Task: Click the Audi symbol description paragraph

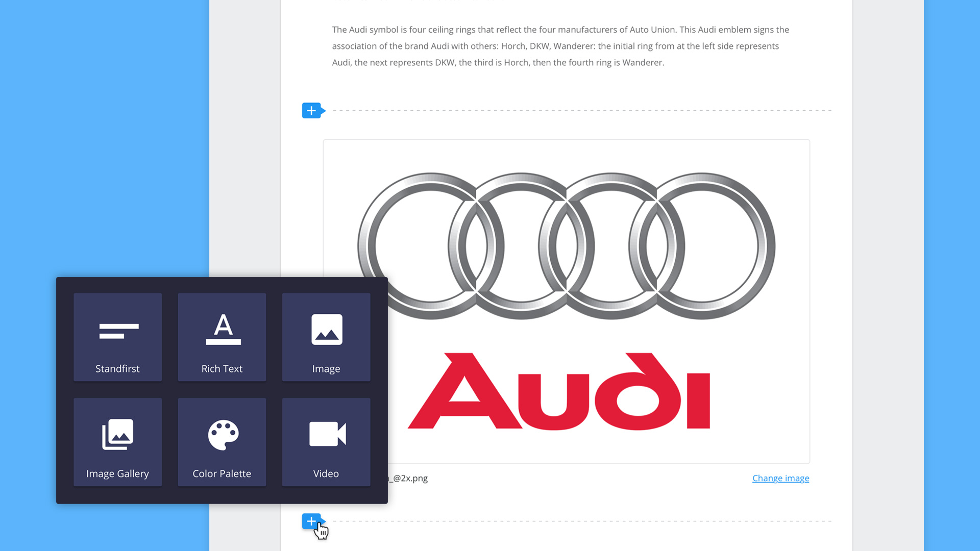Action: 560,46
